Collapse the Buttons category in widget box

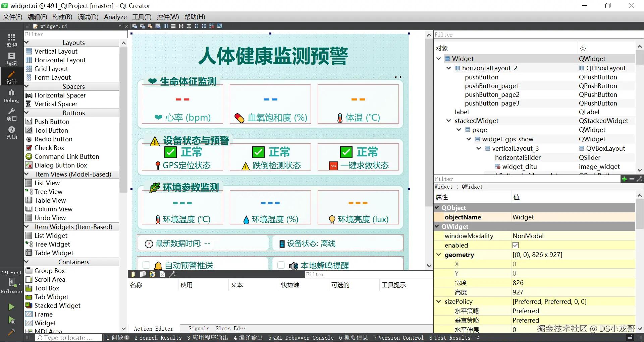pos(27,113)
